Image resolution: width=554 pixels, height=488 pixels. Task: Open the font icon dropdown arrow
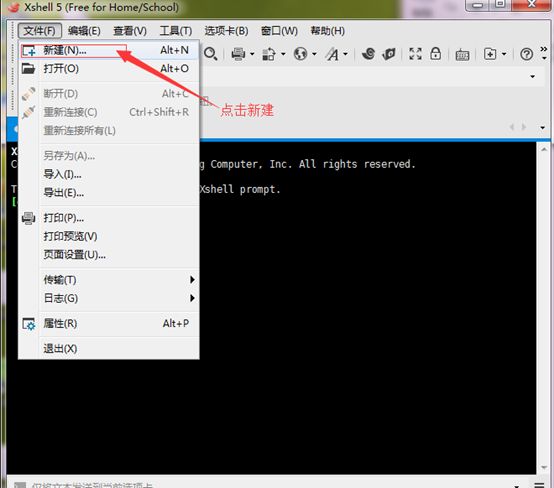(x=346, y=54)
